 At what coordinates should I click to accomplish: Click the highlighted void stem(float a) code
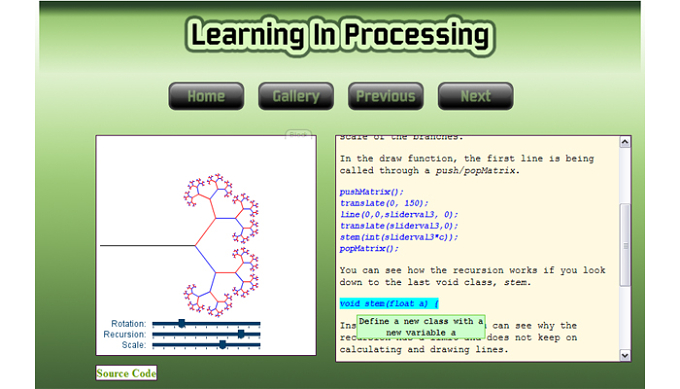(389, 304)
